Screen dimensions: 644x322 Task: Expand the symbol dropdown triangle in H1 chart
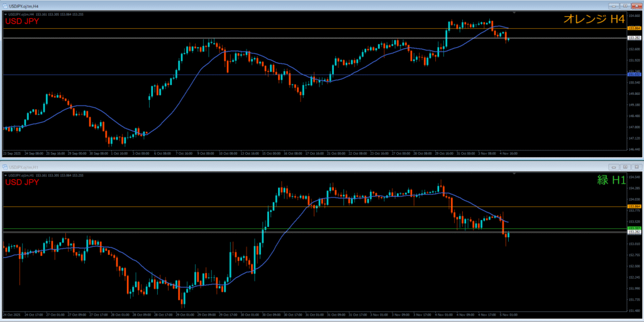(5, 176)
